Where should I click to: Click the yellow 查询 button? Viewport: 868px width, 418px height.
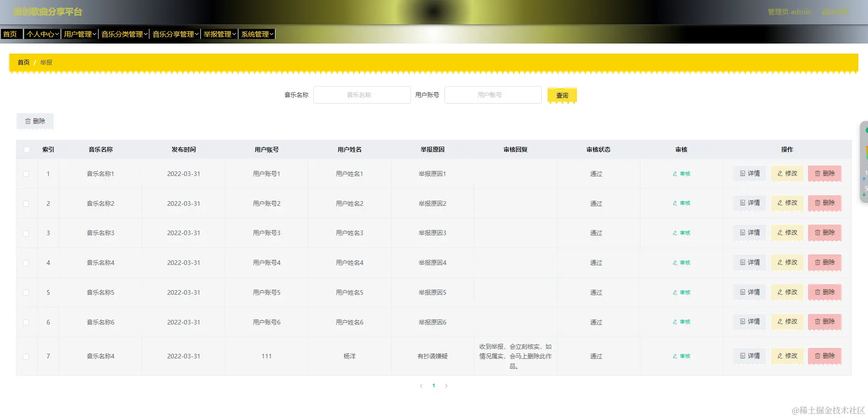562,95
